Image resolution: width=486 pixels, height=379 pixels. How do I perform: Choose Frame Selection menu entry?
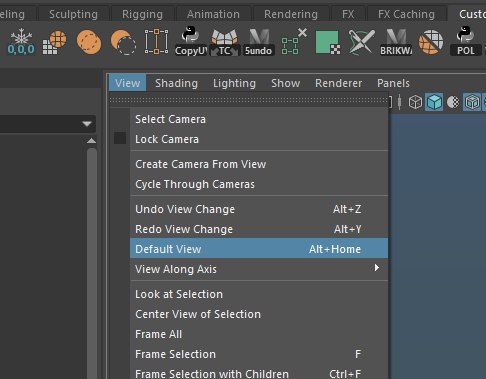(259, 354)
